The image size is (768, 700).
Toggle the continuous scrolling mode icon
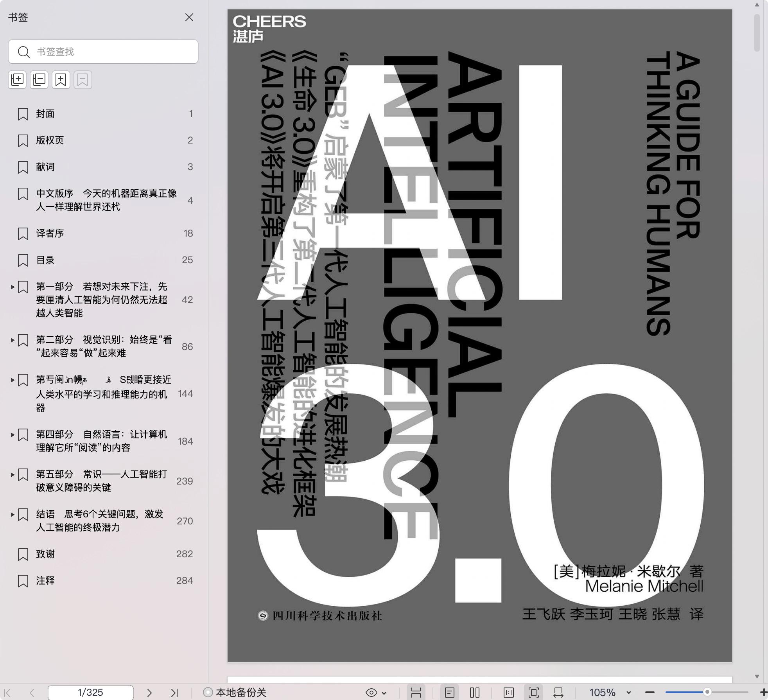click(416, 693)
